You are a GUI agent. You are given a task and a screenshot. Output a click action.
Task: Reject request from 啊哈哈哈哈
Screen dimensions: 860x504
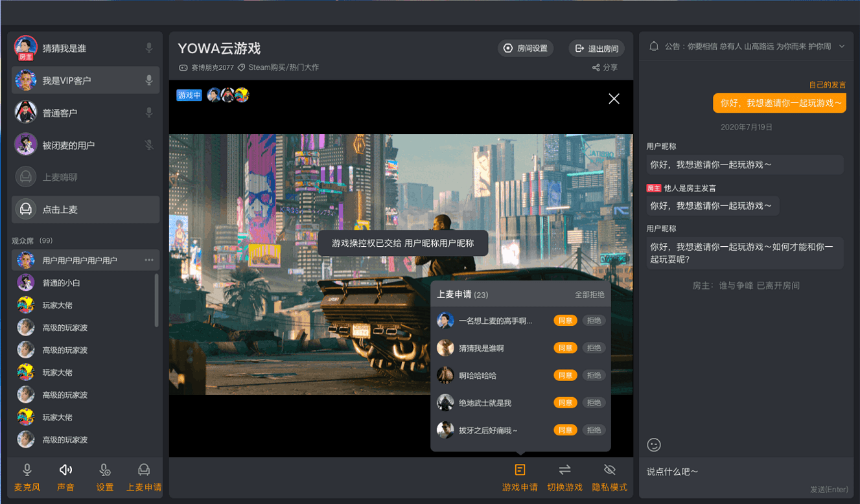594,375
